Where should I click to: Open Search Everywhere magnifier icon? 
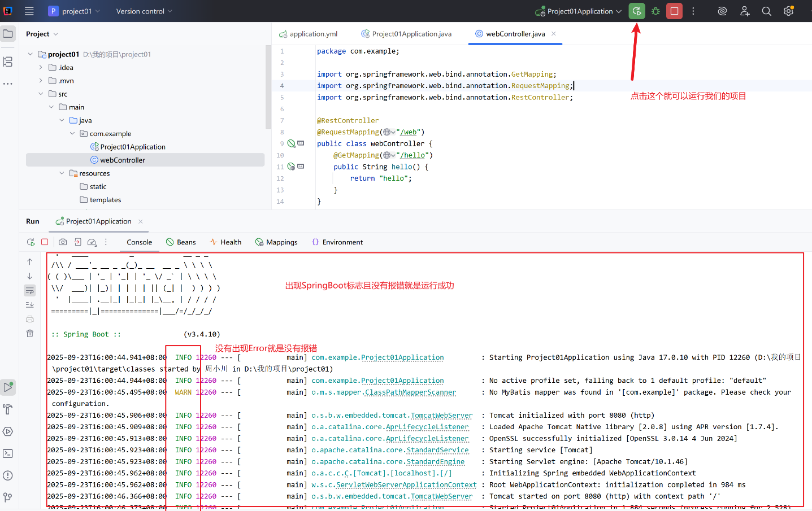[766, 11]
